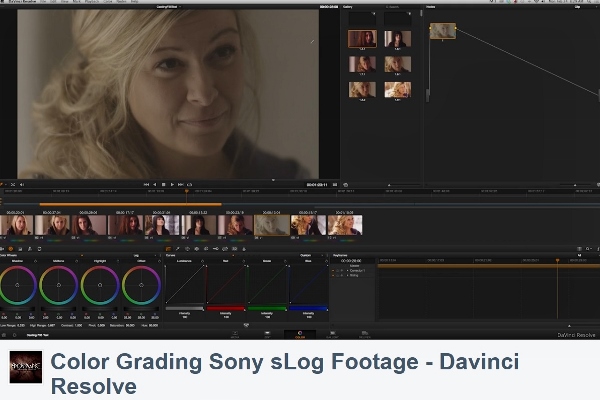
Task: Click the play forward button
Action: (172, 184)
